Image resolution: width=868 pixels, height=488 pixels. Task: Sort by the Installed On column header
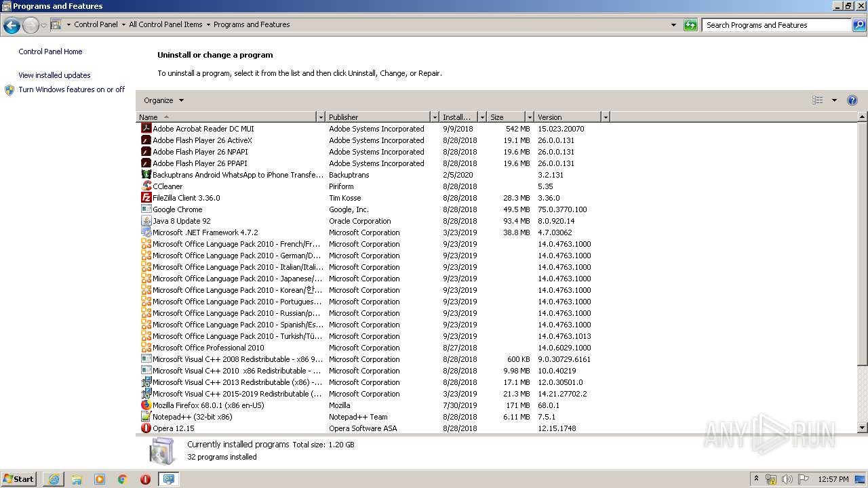(x=459, y=117)
